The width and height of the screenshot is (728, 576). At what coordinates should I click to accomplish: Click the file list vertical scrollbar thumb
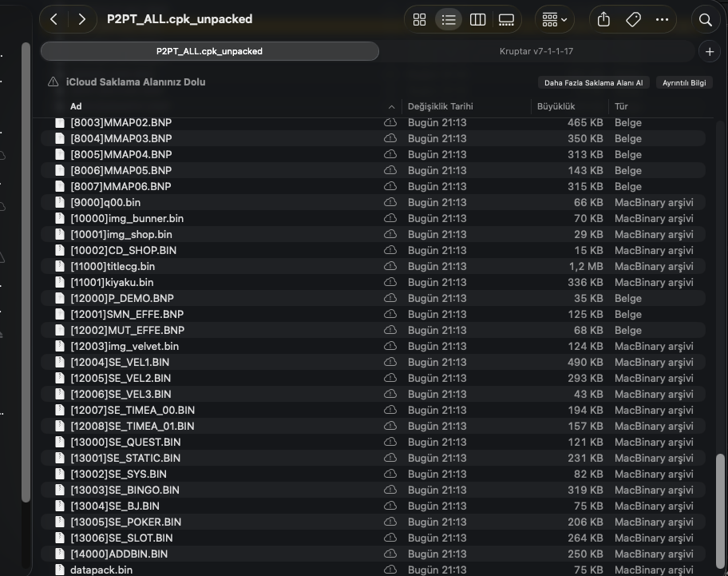720,511
